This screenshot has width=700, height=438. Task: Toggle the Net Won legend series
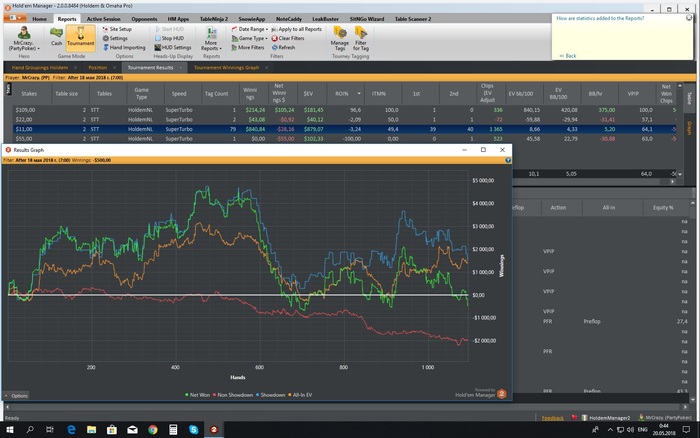point(197,395)
